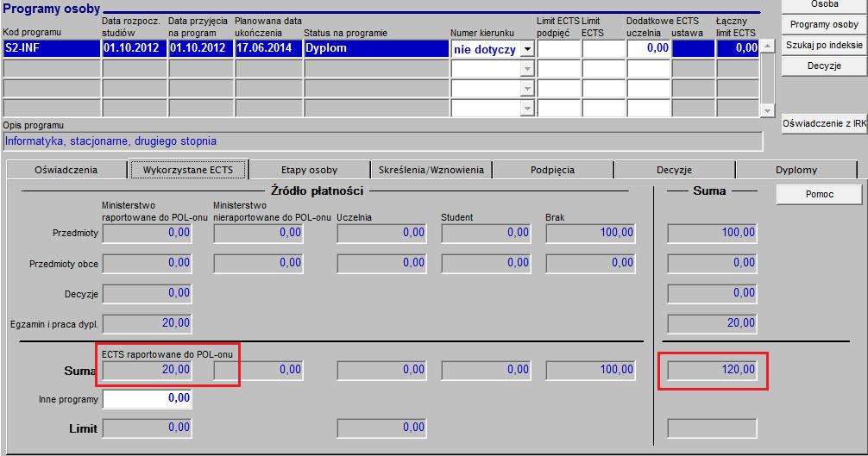
Task: Expand Numer kierunku dropdown in second row
Action: click(x=527, y=69)
